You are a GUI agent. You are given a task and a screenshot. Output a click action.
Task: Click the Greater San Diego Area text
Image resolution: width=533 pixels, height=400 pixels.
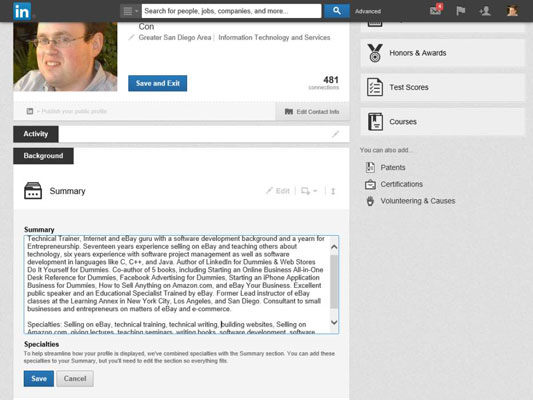click(x=175, y=37)
